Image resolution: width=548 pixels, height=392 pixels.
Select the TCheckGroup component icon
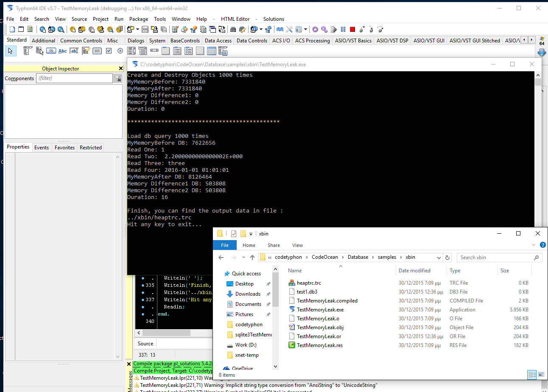click(x=189, y=51)
